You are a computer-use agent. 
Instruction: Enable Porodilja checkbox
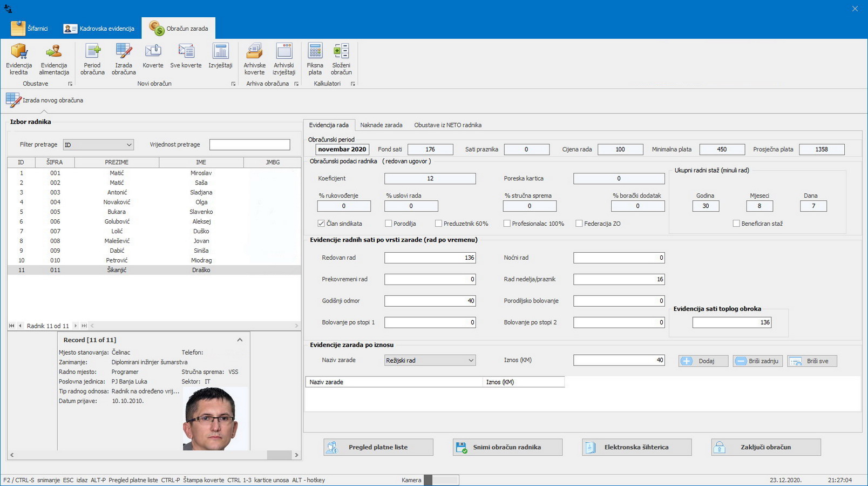[388, 223]
